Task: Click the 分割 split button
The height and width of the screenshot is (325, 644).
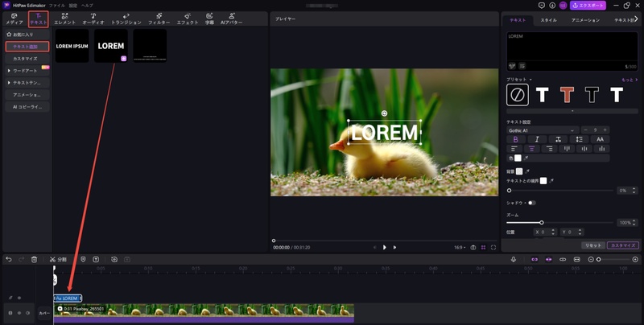Action: click(x=58, y=259)
